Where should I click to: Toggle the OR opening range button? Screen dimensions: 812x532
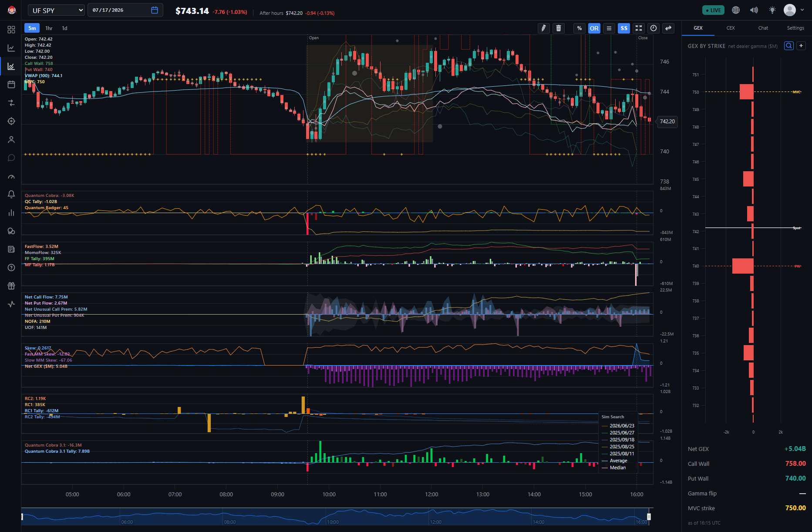click(x=594, y=28)
